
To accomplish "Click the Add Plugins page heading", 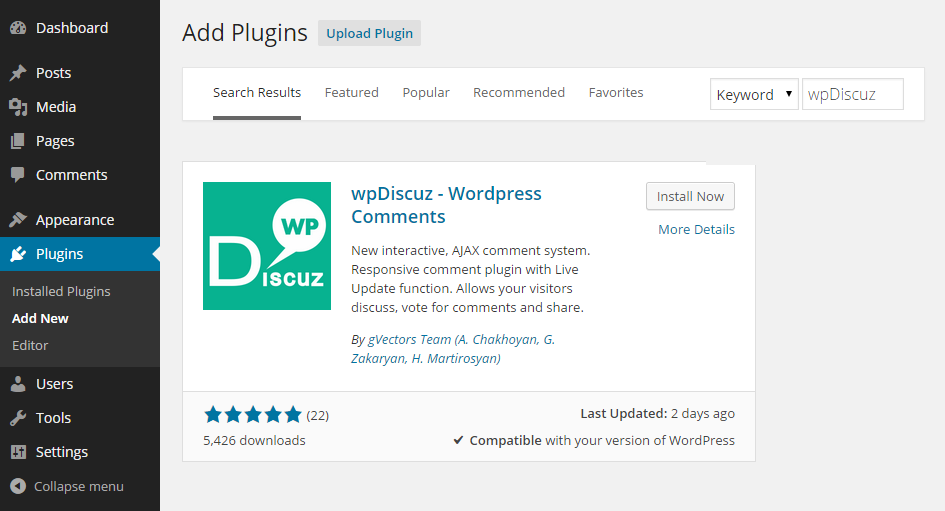I will pyautogui.click(x=245, y=33).
